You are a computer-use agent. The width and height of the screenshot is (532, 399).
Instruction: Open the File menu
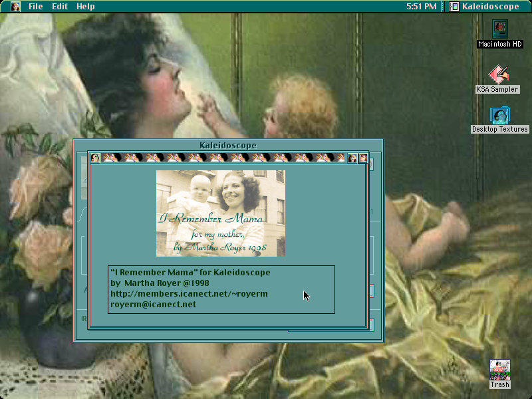coord(36,7)
